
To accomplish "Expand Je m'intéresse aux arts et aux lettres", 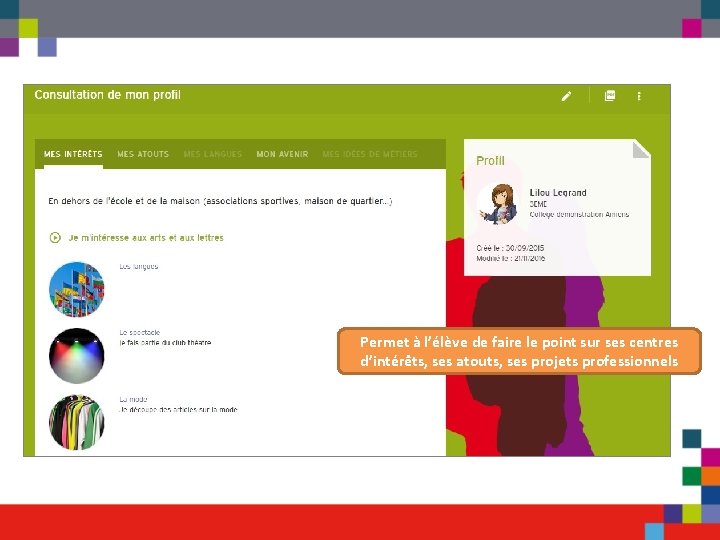I will coord(146,238).
